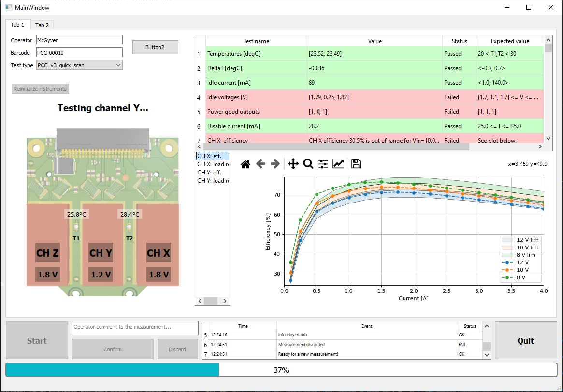Save the figure with floppy icon
This screenshot has width=563, height=392.
(356, 164)
